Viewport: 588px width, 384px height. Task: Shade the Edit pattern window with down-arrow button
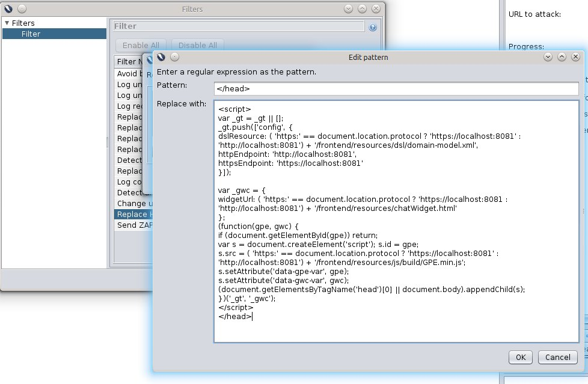click(x=548, y=57)
